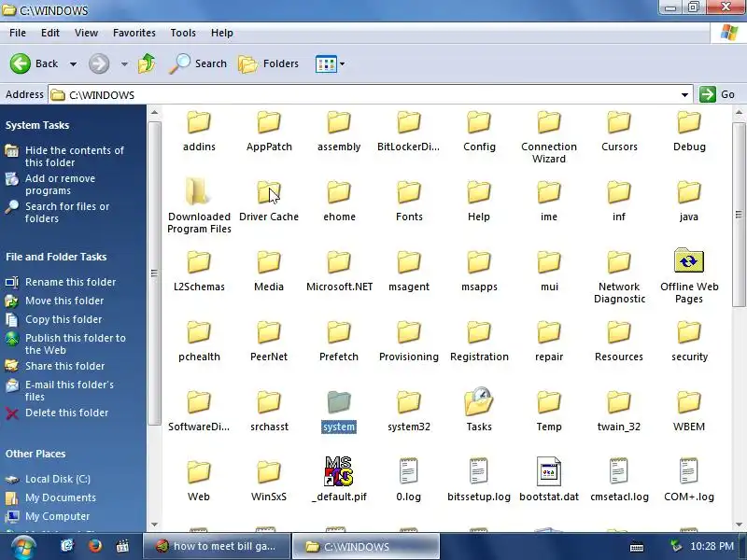Click Move this folder link
The image size is (747, 560).
[64, 301]
